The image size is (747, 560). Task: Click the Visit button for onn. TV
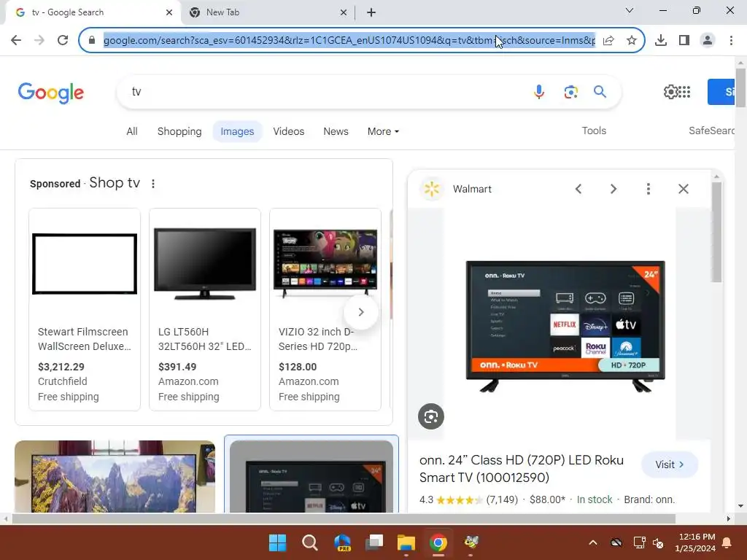[670, 464]
